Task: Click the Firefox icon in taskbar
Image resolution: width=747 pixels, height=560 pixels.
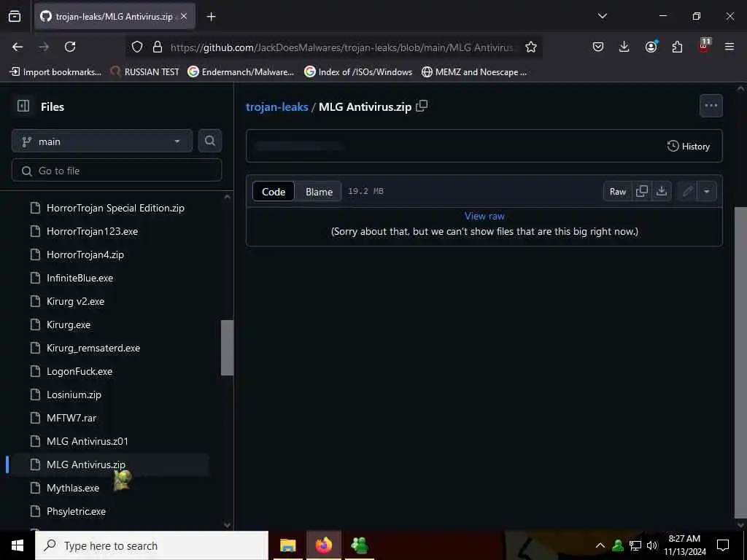Action: pyautogui.click(x=323, y=545)
